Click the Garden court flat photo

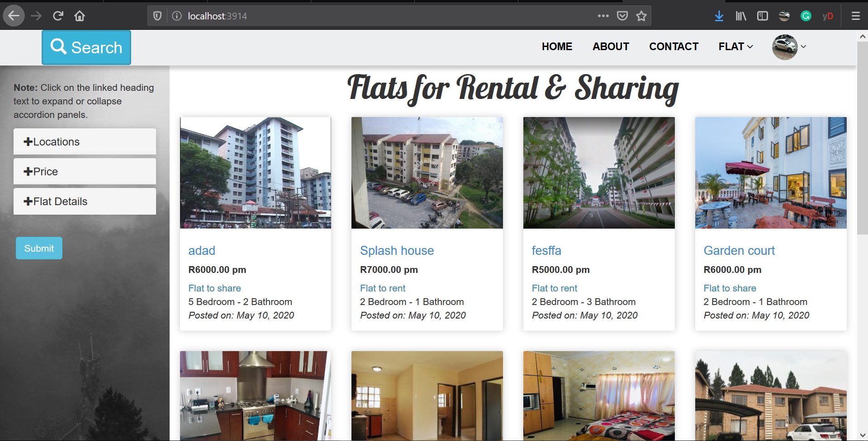pos(771,173)
